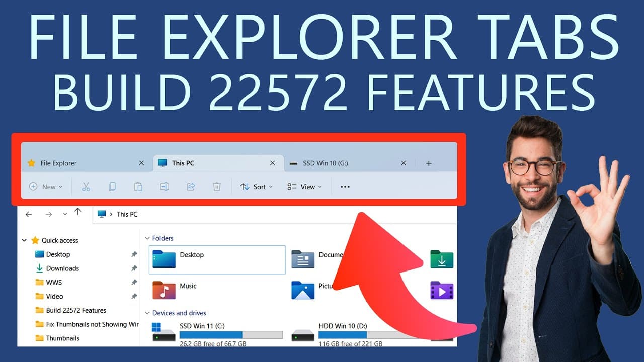Select the This PC tab
This screenshot has width=644, height=362.
point(218,163)
